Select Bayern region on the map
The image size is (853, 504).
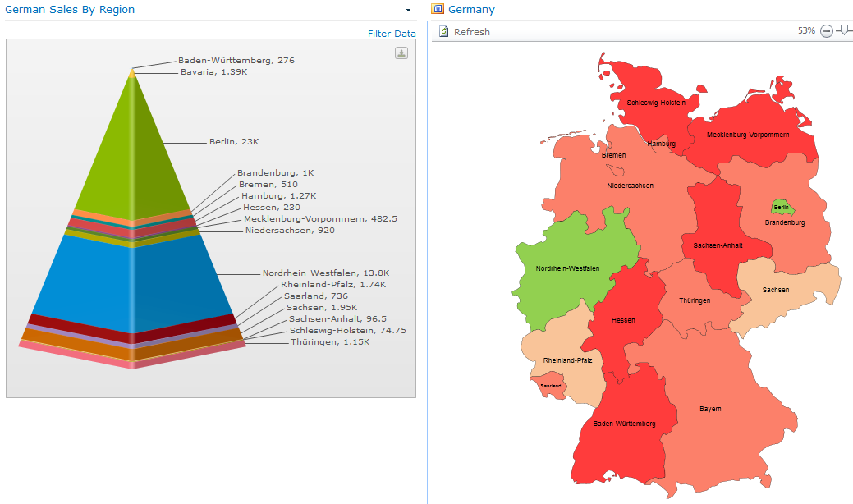(709, 408)
